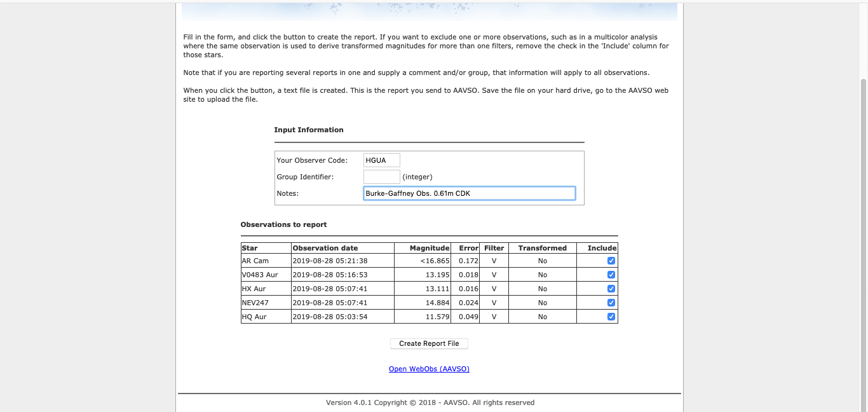Click the Create Report File button
868x412 pixels.
pyautogui.click(x=429, y=343)
